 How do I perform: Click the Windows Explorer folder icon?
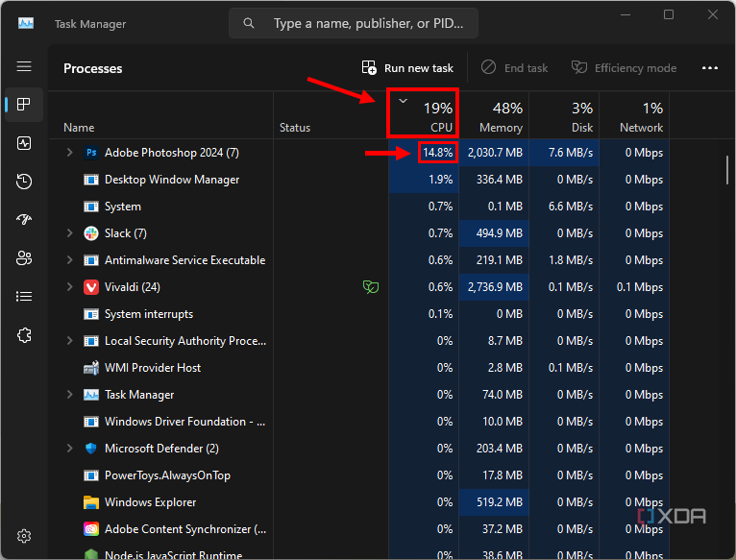(x=91, y=502)
